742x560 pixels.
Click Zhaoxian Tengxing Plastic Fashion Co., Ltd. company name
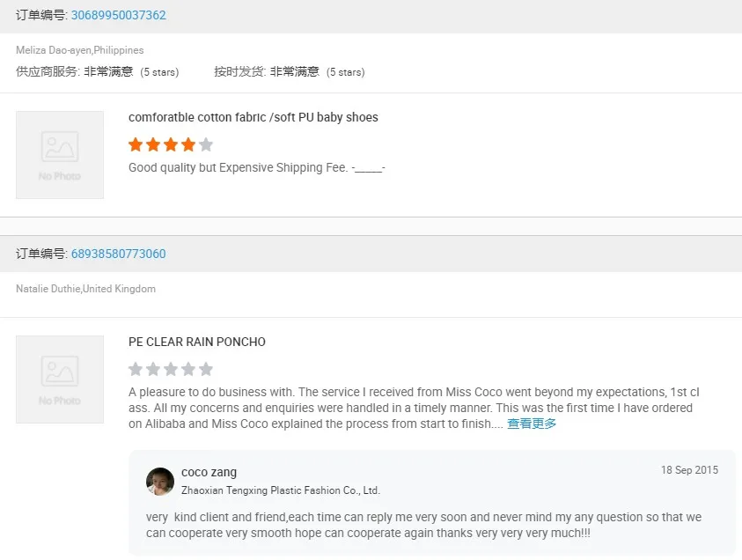(x=281, y=490)
